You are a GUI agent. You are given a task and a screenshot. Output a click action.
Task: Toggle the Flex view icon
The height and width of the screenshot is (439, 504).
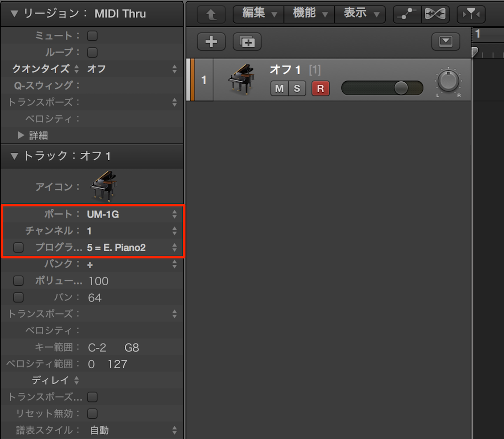tap(435, 14)
